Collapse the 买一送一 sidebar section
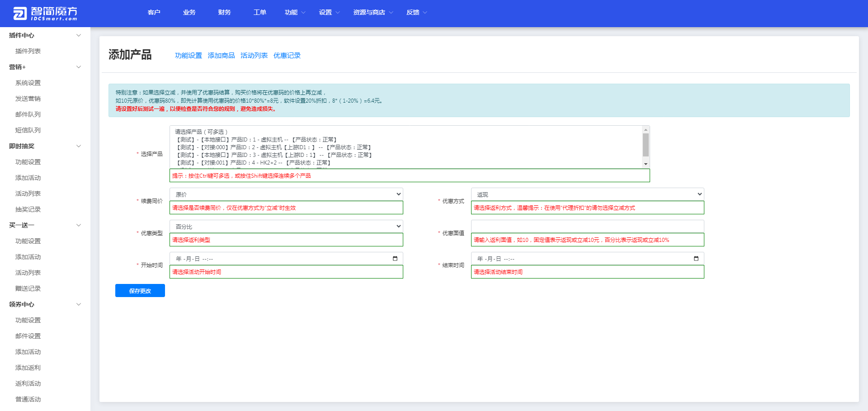Screen dimensions: 868x411 [x=79, y=225]
